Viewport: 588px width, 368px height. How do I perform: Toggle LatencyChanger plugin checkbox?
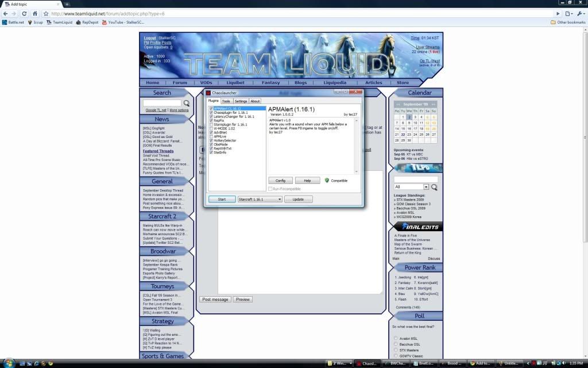coord(211,116)
